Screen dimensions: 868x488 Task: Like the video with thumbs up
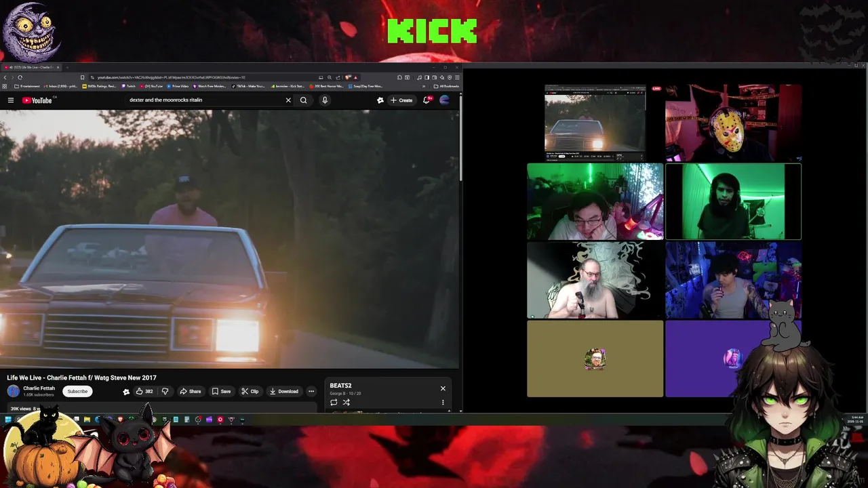pyautogui.click(x=144, y=391)
